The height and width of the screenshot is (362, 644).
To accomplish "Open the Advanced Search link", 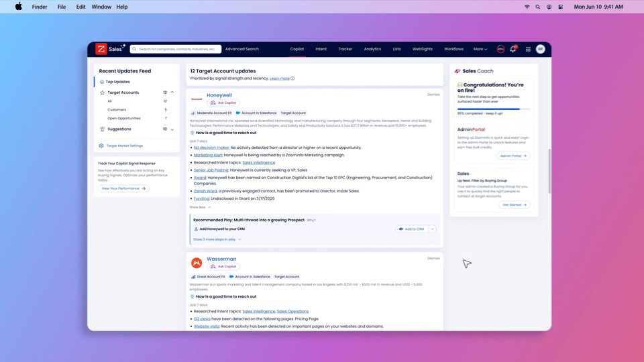I will click(x=241, y=49).
